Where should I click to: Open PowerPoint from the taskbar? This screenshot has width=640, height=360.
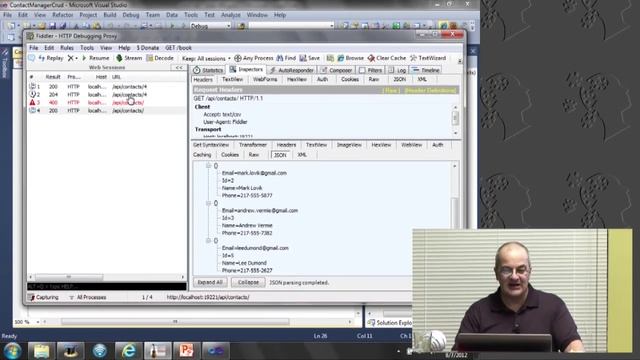[x=187, y=351]
